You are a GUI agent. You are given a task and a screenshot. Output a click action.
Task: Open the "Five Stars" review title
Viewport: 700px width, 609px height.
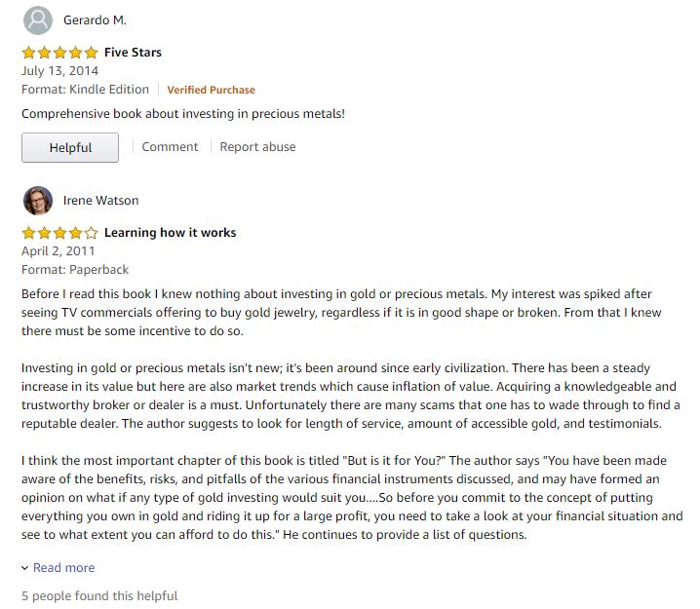(133, 53)
